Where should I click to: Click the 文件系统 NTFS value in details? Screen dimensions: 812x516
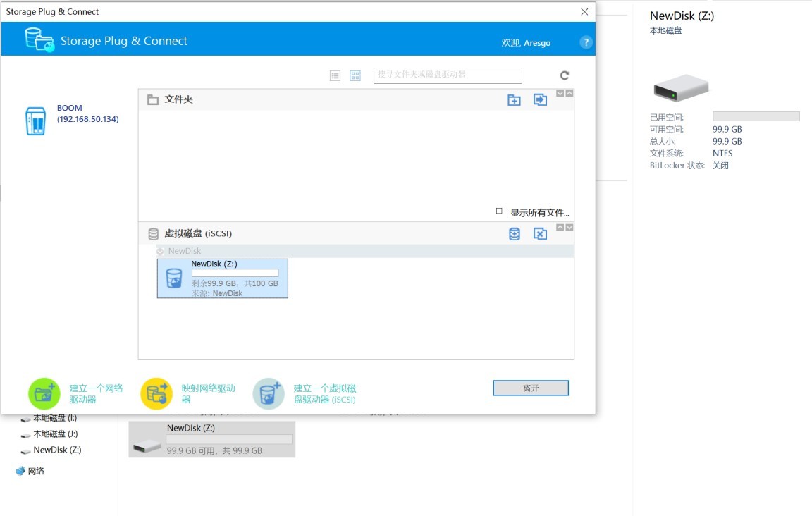click(722, 154)
